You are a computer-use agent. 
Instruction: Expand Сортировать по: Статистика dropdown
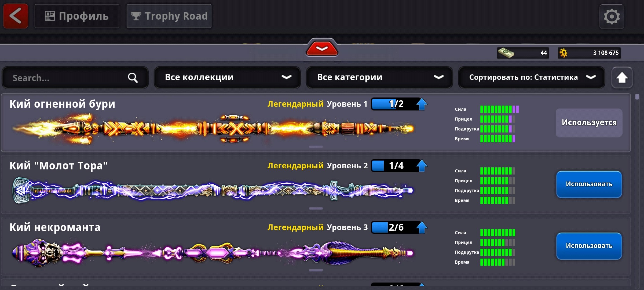click(532, 78)
